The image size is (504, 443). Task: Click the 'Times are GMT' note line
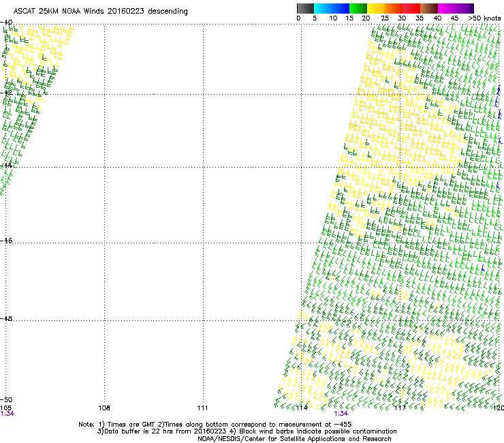tap(215, 425)
